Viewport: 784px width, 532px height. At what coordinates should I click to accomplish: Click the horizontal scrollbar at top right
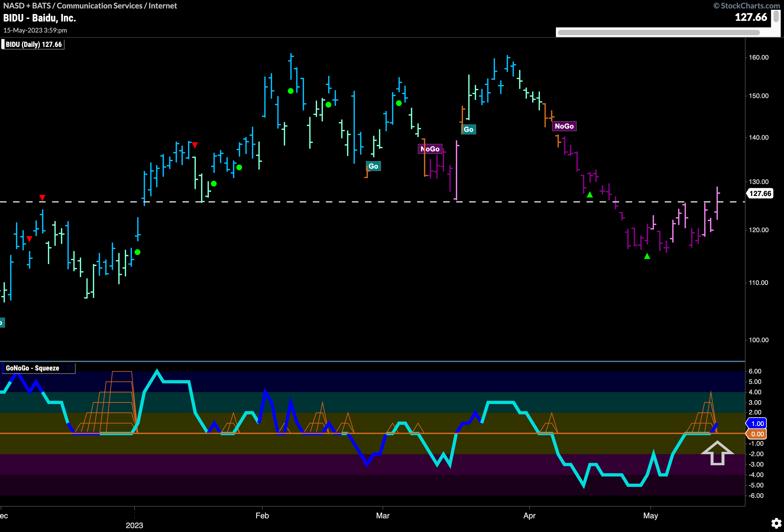(658, 32)
